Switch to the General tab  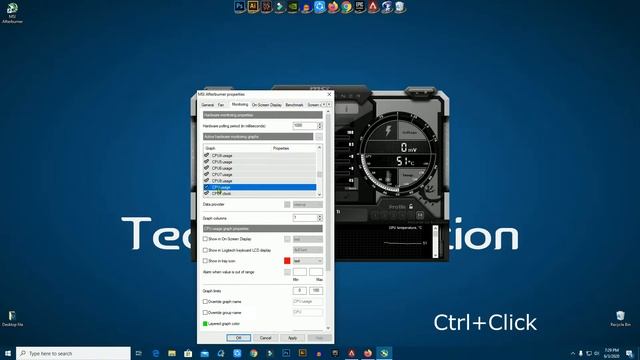[207, 105]
